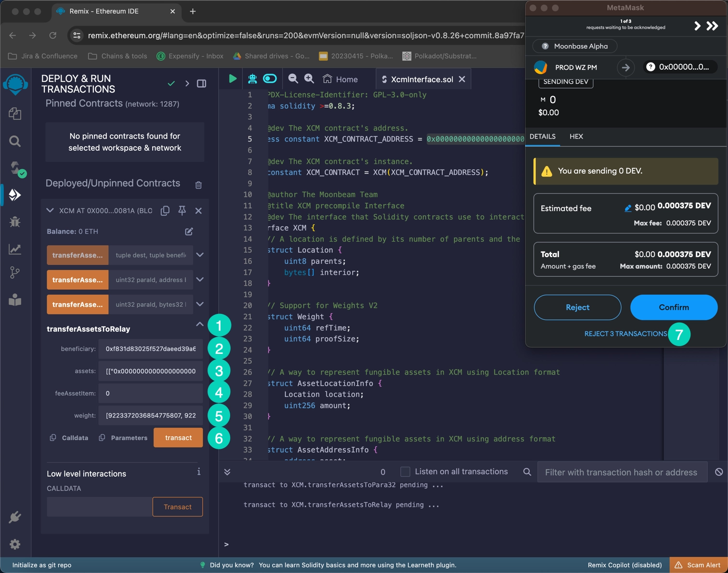Open the File explorer sidebar icon

pos(15,114)
